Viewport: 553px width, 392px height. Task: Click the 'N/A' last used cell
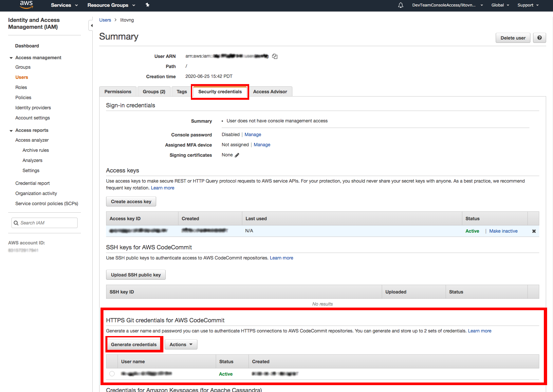(x=249, y=231)
